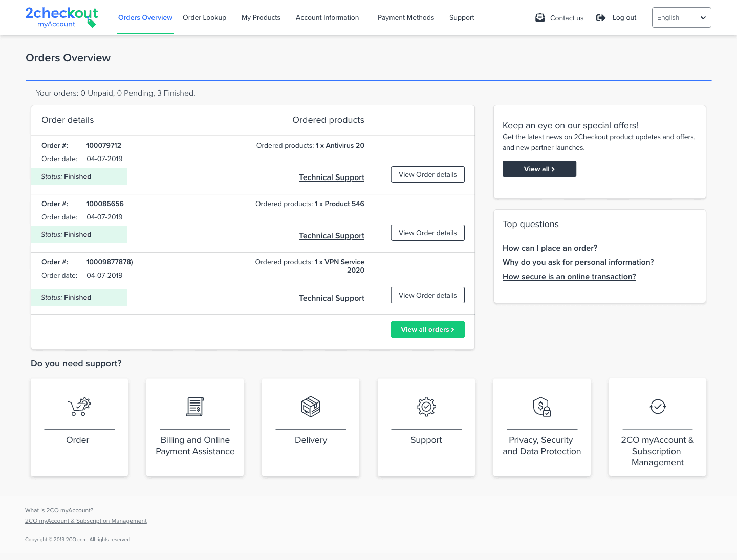Click the 2checkout myAccount logo
The height and width of the screenshot is (560, 737).
pyautogui.click(x=61, y=17)
